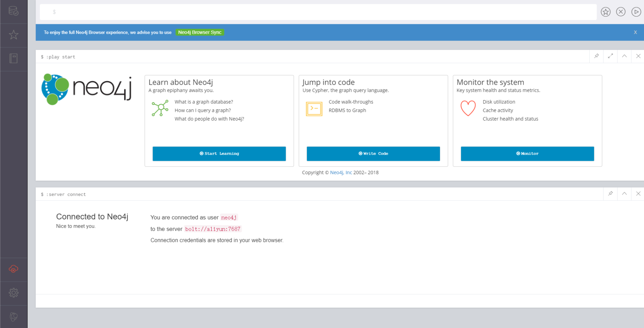Click the "Connected to Neo4j" heading
The width and height of the screenshot is (644, 328).
coord(92,216)
